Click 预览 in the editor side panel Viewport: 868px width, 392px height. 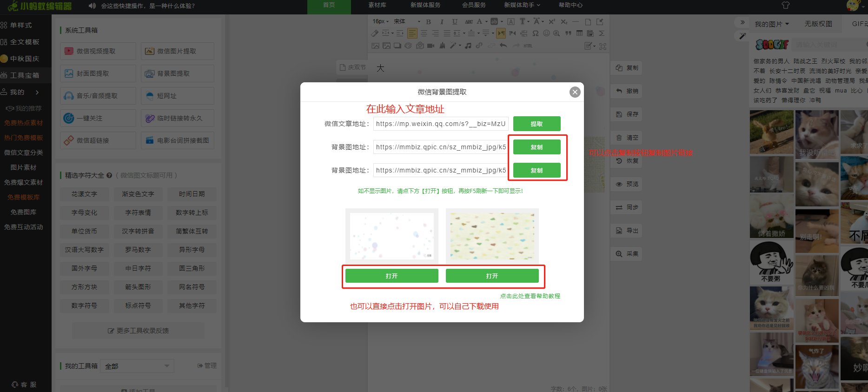tap(627, 184)
